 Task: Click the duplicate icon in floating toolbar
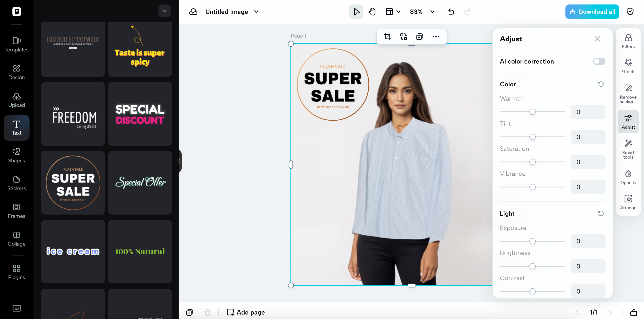click(420, 37)
